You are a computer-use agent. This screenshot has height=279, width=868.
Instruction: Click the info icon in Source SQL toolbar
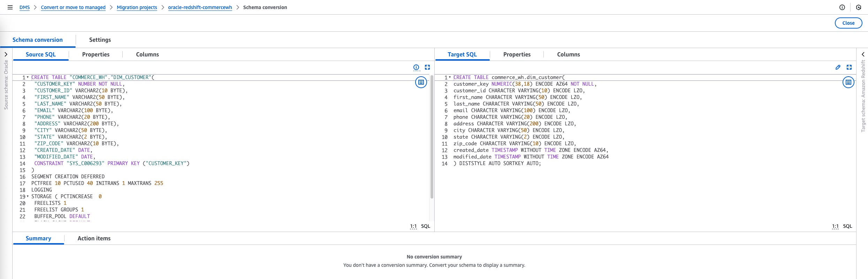(416, 67)
